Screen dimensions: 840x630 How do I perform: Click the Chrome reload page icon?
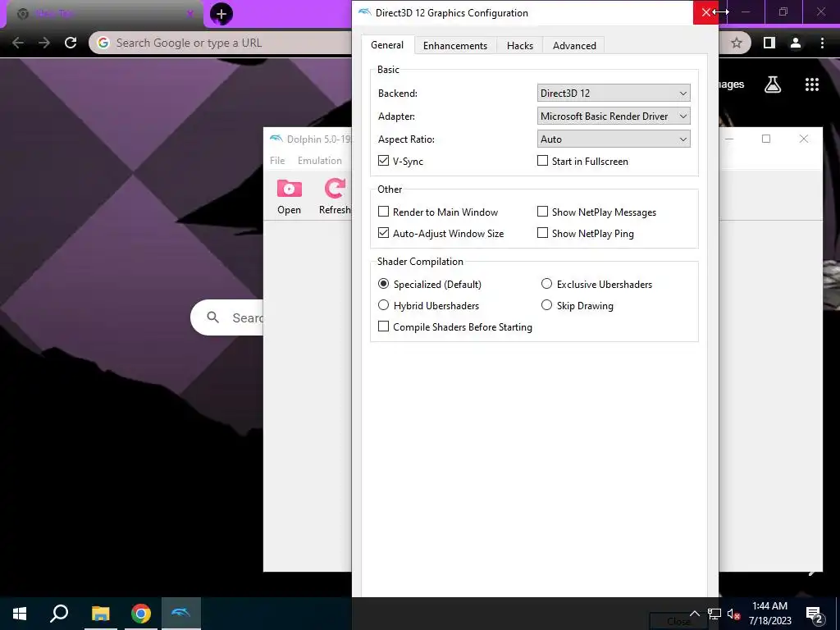tap(71, 43)
